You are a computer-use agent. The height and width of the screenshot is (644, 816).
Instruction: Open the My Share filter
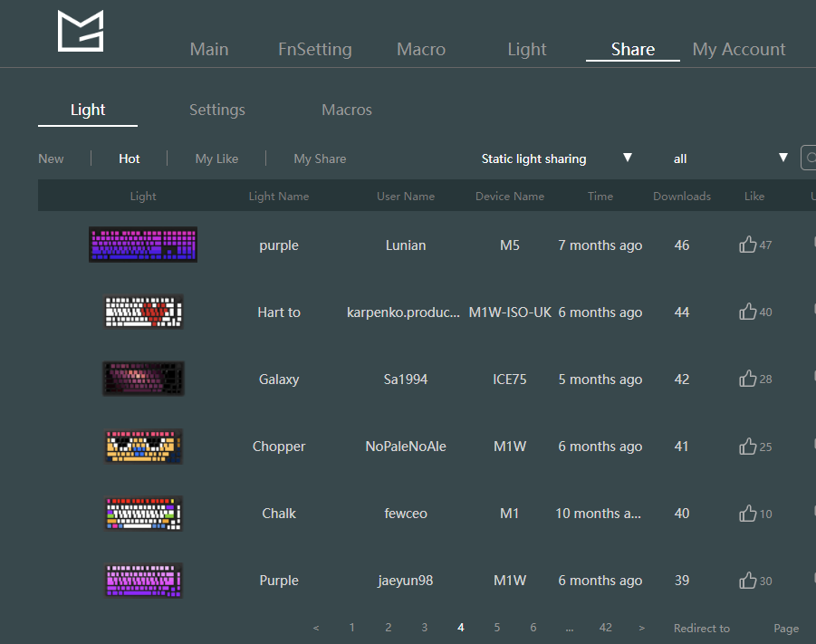point(320,159)
